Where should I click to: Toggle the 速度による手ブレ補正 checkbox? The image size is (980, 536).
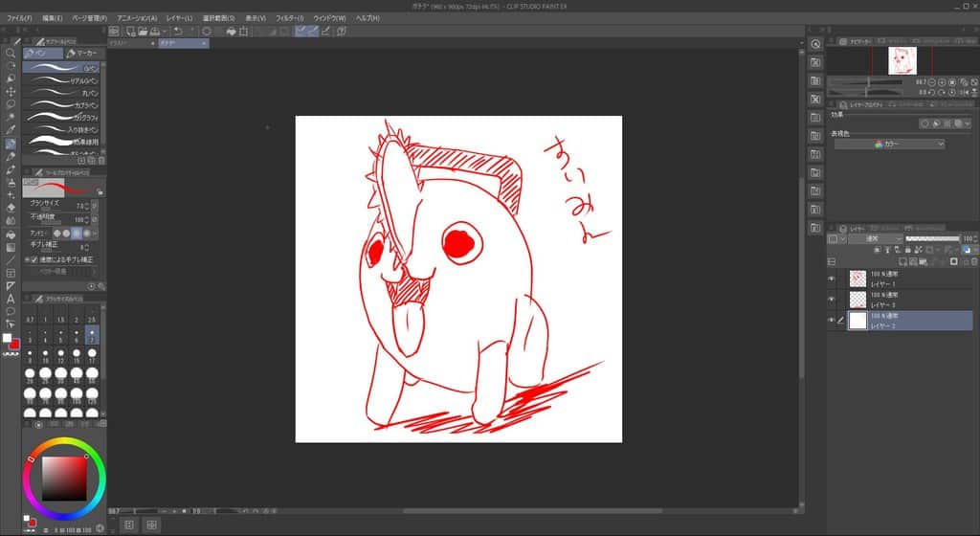click(x=34, y=259)
